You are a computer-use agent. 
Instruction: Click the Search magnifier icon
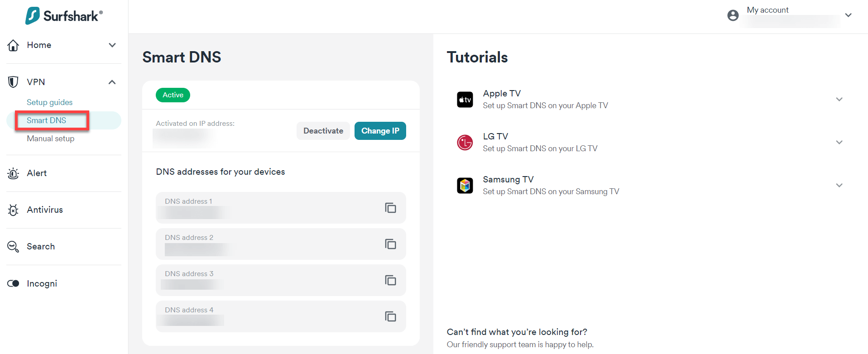(x=13, y=247)
